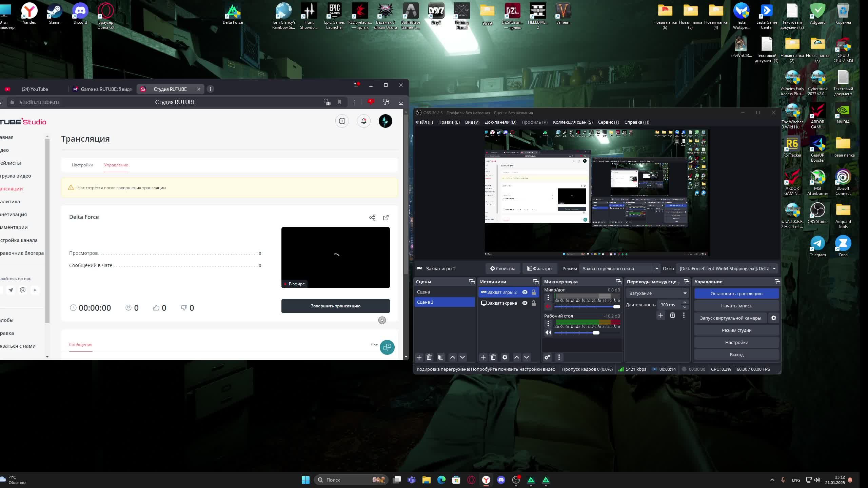The image size is (868, 488).
Task: Open scene filters icon in Scenes panel toolbar
Action: pos(441,357)
